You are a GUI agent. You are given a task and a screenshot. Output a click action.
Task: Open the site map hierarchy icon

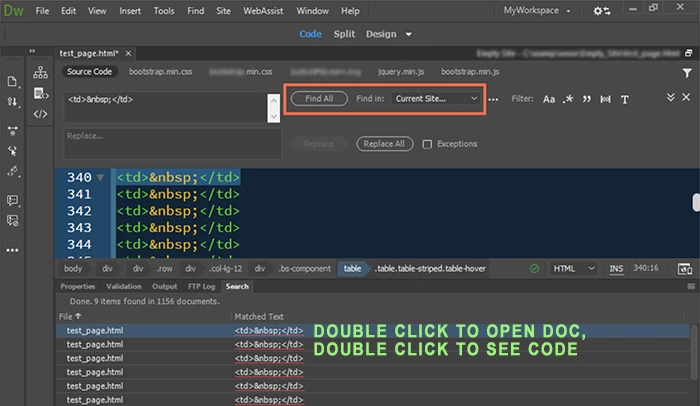click(x=40, y=72)
